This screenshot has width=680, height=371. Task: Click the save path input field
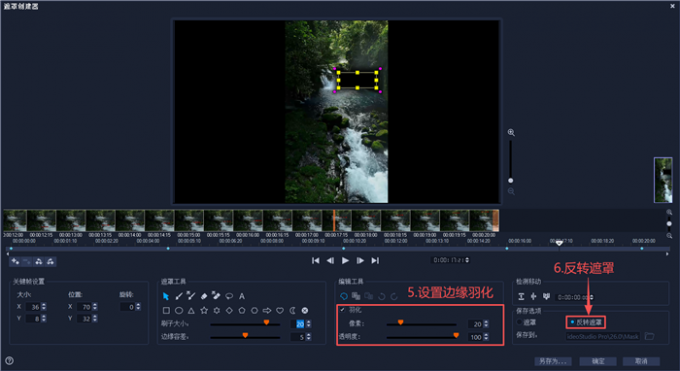tap(603, 336)
